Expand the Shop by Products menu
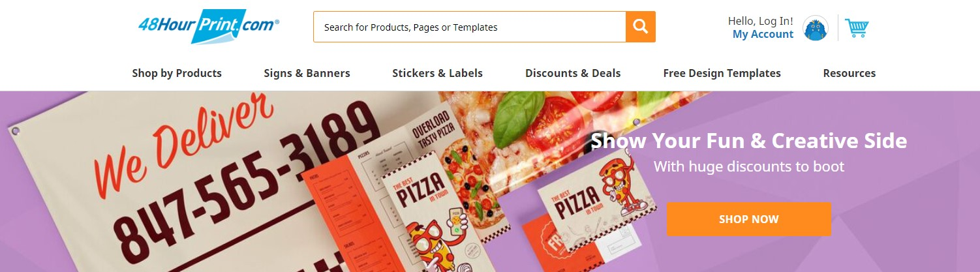The height and width of the screenshot is (272, 980). 177,73
